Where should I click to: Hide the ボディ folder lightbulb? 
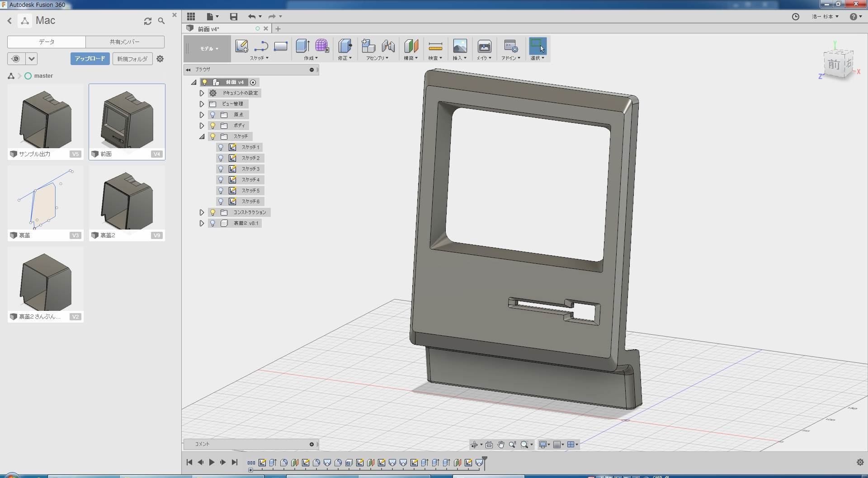[x=212, y=126]
